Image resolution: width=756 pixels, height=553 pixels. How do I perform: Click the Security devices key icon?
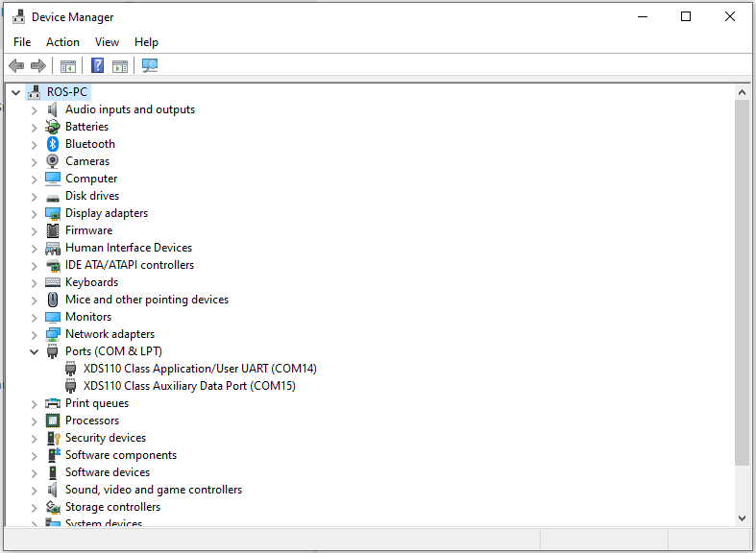click(53, 438)
